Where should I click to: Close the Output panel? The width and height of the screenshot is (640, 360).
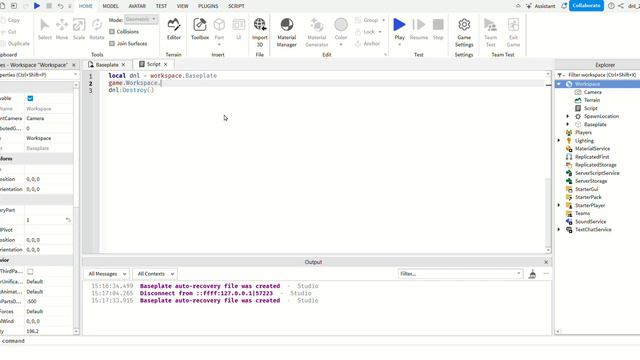pyautogui.click(x=546, y=262)
